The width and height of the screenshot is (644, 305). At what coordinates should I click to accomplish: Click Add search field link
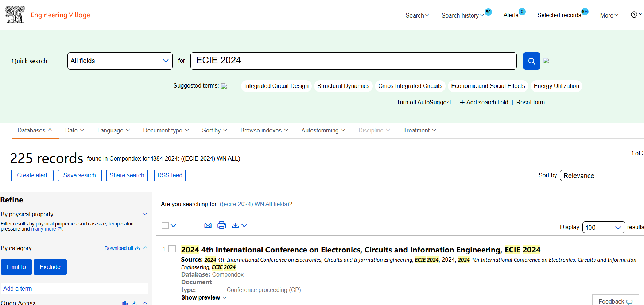point(484,103)
